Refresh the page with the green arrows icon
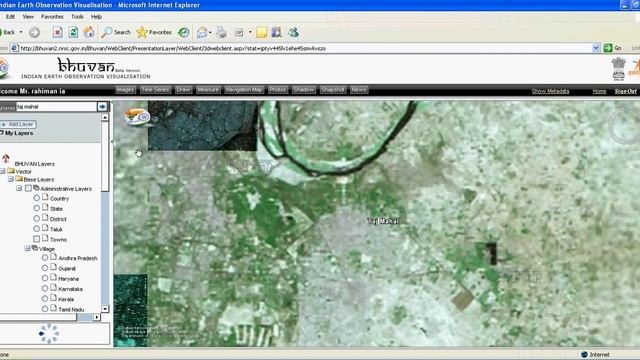640x360 pixels. click(x=73, y=32)
